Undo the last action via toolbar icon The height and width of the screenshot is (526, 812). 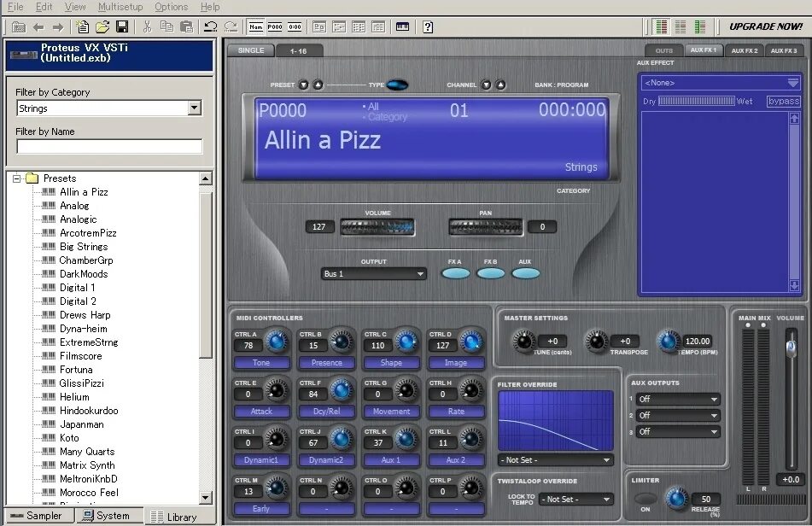tap(211, 27)
